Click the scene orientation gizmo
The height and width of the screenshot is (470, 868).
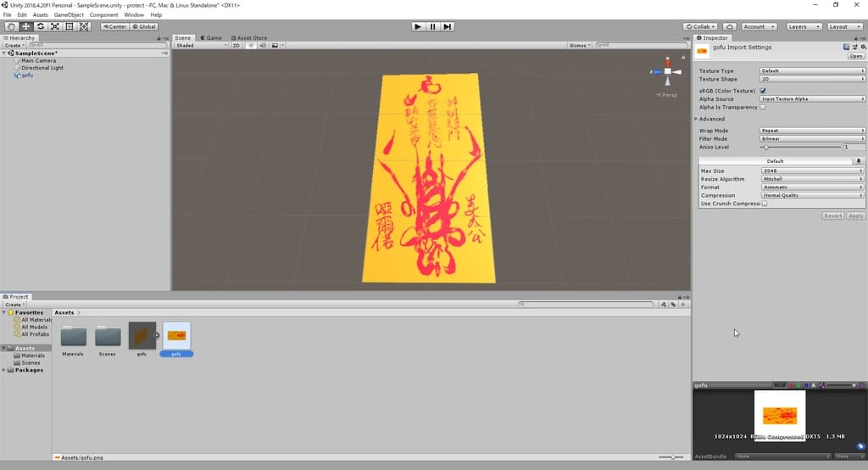pyautogui.click(x=668, y=71)
